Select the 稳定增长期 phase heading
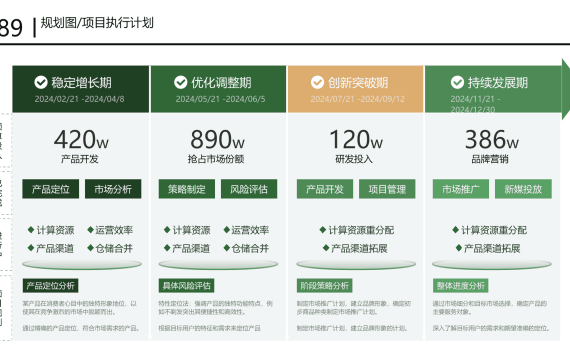Screen dimensions: 570x360 tap(81, 83)
